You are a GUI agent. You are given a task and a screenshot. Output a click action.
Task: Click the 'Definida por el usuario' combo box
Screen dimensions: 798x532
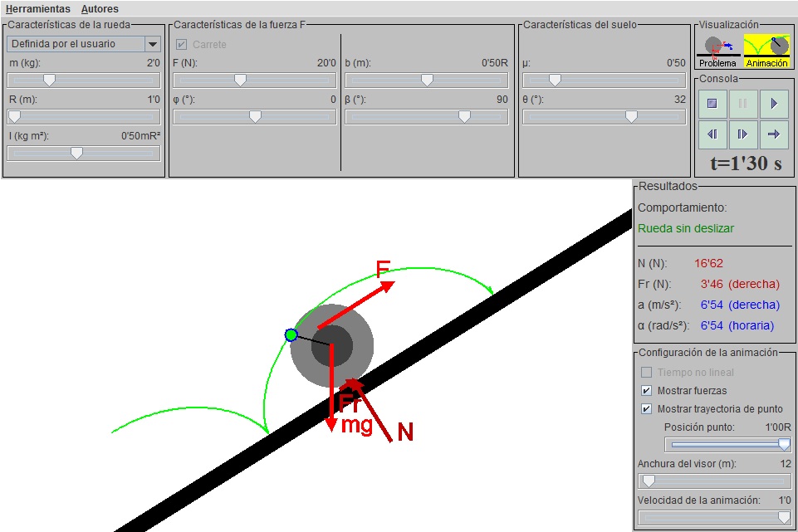[75, 44]
